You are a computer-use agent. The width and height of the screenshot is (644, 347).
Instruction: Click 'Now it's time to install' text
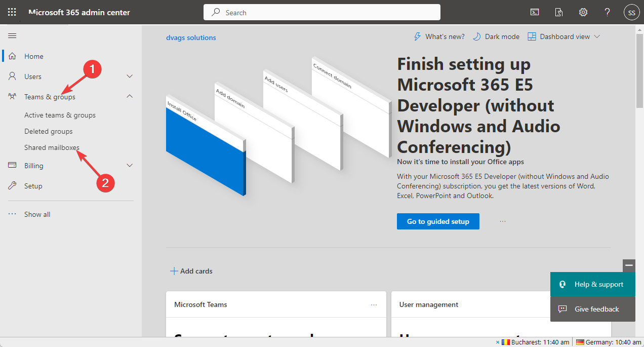pos(460,162)
